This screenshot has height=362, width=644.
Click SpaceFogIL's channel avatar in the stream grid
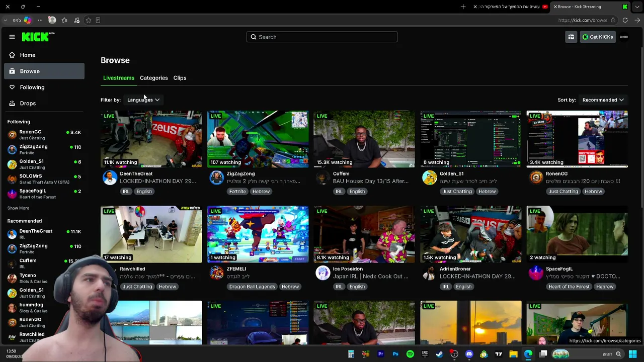point(536,273)
